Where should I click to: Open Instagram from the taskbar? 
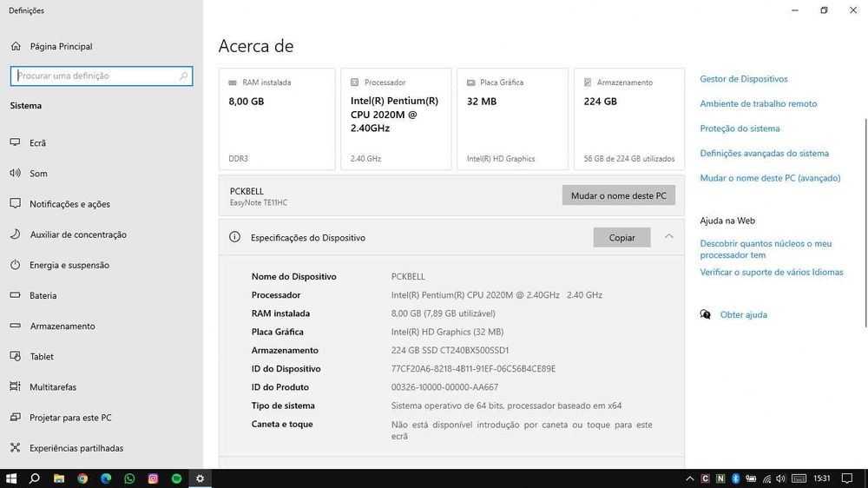coord(153,478)
